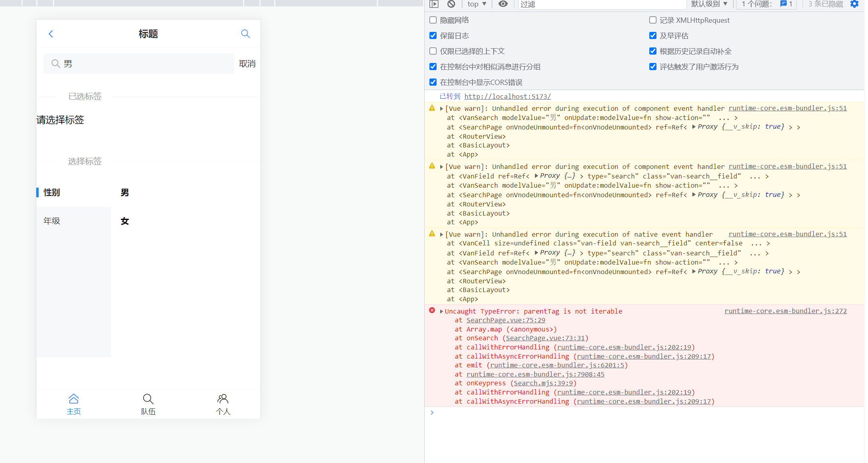Open SearchPage.vue:75:29 stack link

point(506,320)
